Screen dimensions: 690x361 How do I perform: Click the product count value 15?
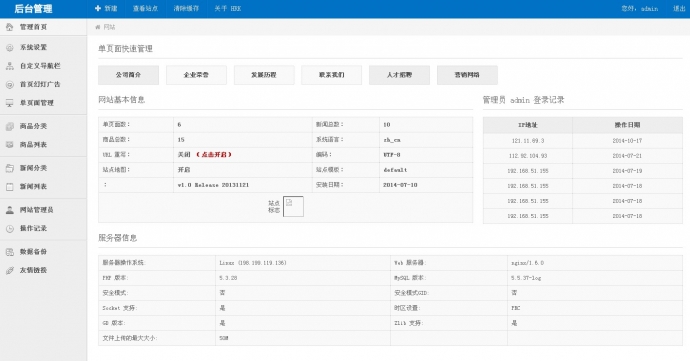point(181,140)
